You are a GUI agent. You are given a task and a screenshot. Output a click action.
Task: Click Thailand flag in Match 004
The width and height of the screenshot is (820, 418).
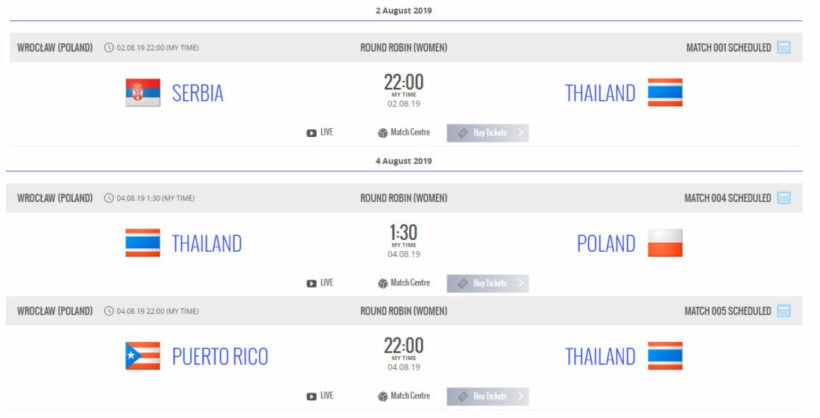pyautogui.click(x=142, y=243)
